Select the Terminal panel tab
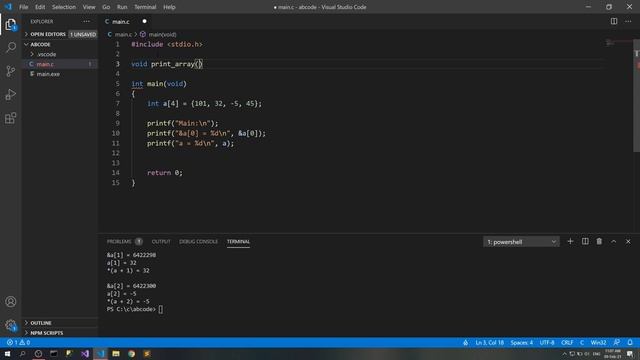640x360 pixels. point(238,242)
